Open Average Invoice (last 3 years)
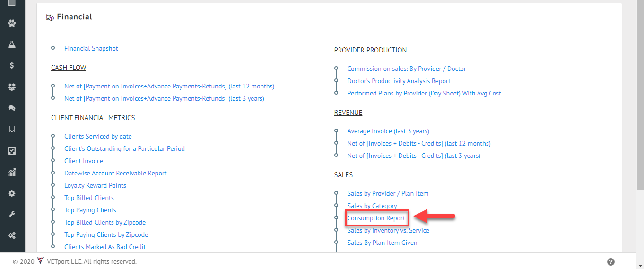644x269 pixels. click(x=388, y=131)
